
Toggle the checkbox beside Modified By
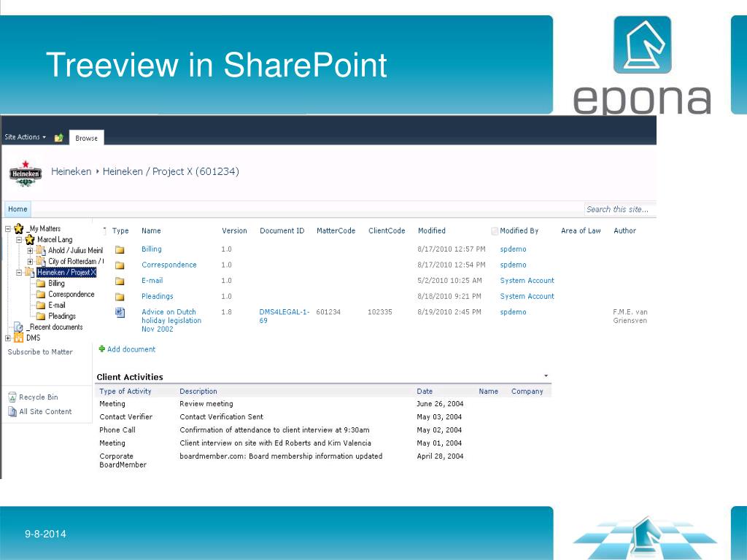point(495,231)
